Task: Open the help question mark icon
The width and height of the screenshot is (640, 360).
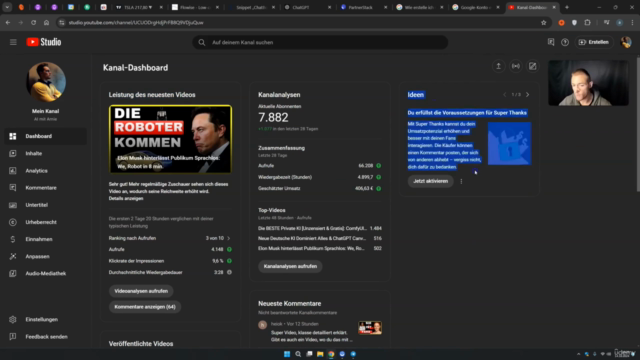Action: point(565,42)
